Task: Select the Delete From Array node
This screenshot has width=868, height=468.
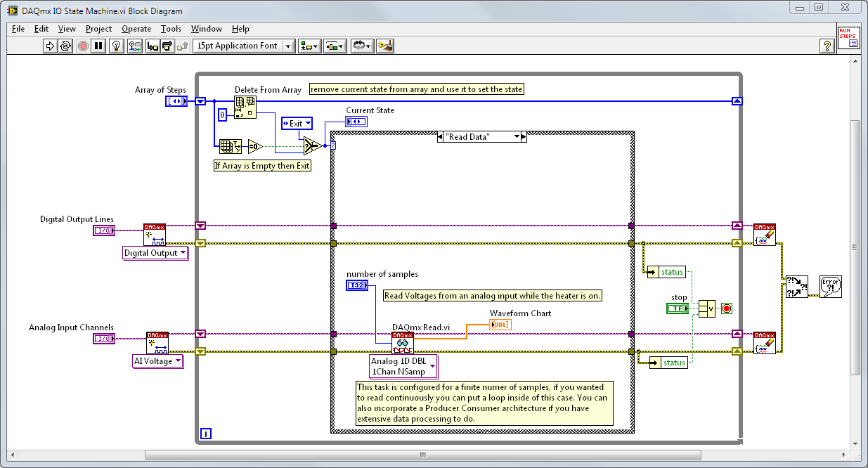Action: tap(245, 108)
